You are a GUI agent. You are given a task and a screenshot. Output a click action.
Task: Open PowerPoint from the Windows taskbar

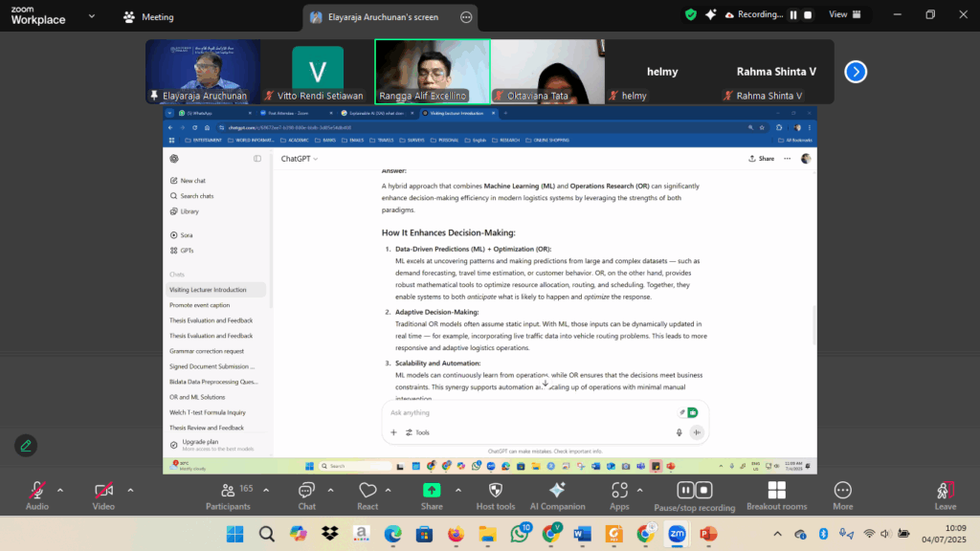(x=708, y=534)
